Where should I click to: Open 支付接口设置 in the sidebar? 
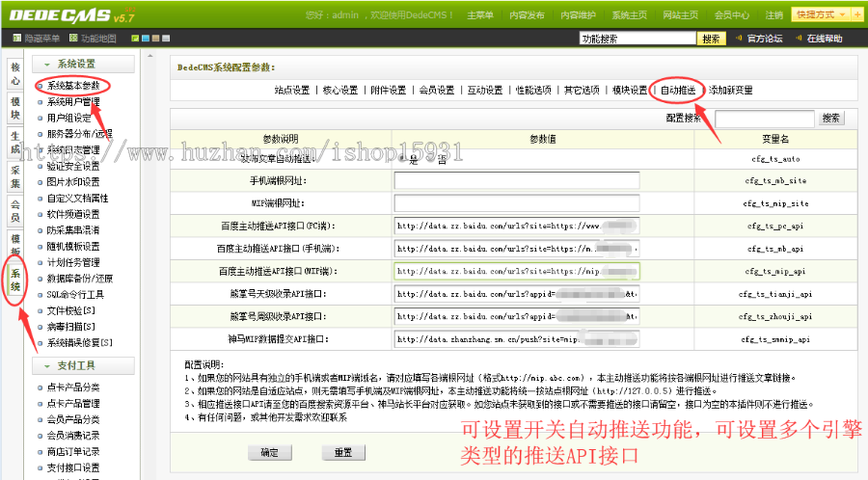click(73, 467)
